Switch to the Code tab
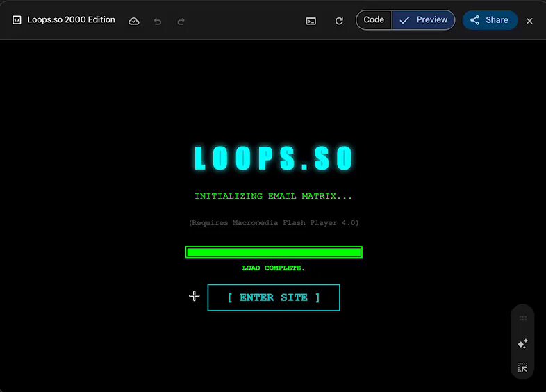The image size is (546, 392). [x=374, y=20]
